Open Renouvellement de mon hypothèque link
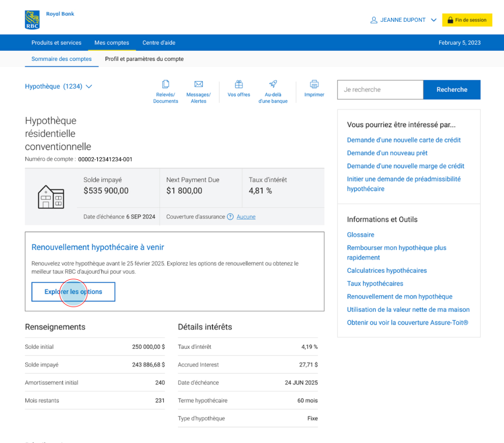The image size is (504, 443). [400, 297]
